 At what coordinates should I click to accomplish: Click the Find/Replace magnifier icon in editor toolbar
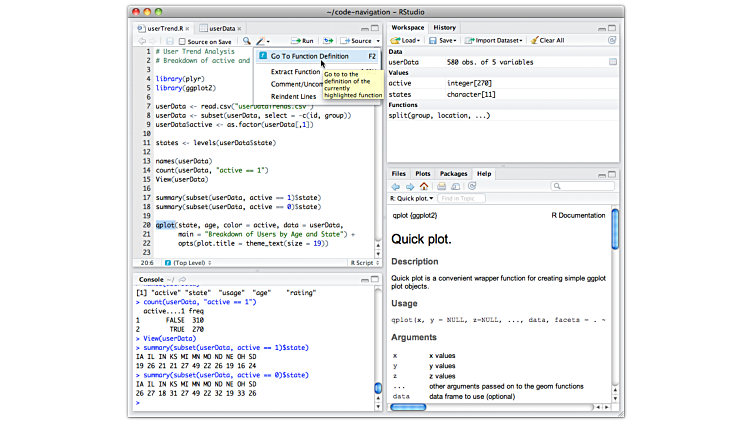pyautogui.click(x=246, y=41)
